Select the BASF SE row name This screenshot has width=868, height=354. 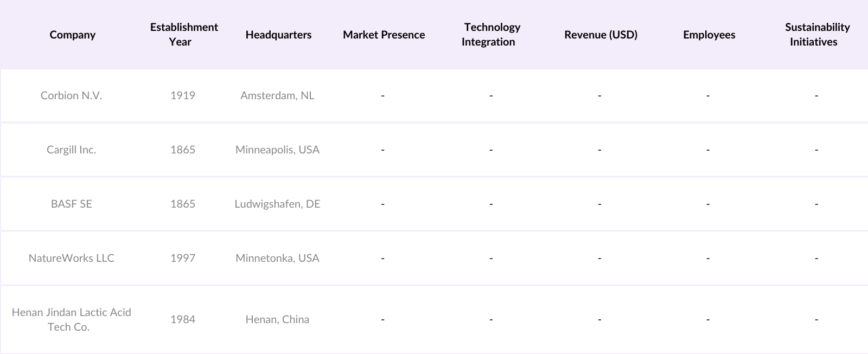pyautogui.click(x=71, y=204)
